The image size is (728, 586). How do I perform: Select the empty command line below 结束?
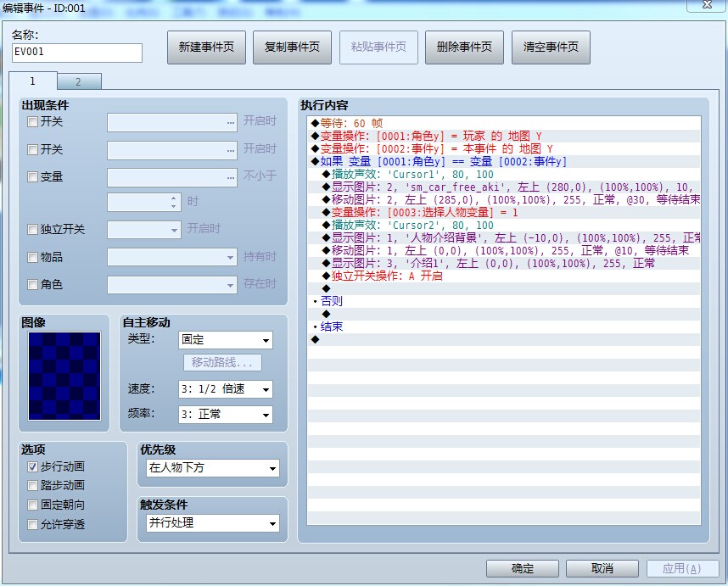[x=504, y=339]
